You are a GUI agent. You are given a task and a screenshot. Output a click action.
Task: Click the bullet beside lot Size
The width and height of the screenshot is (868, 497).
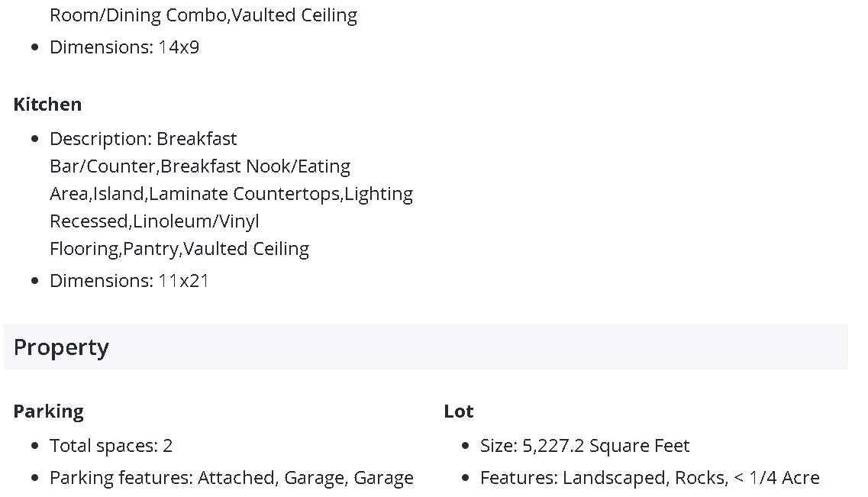466,446
